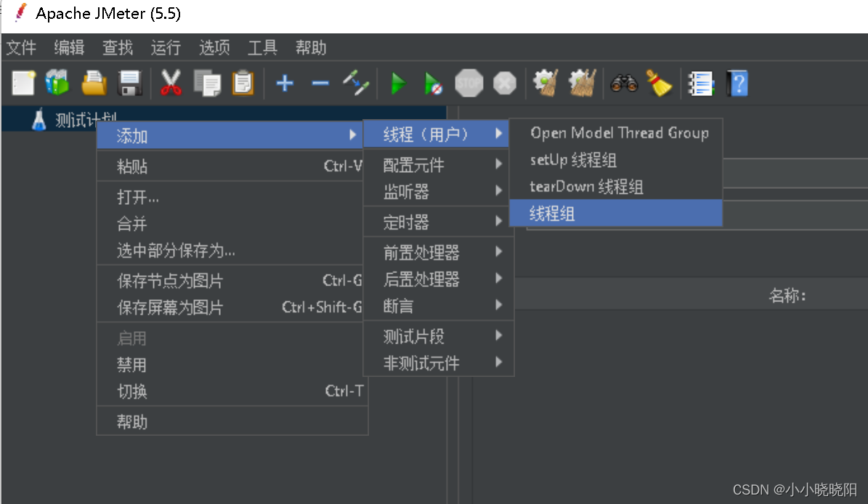Open the help icon with question mark
The width and height of the screenshot is (868, 504).
(x=739, y=83)
